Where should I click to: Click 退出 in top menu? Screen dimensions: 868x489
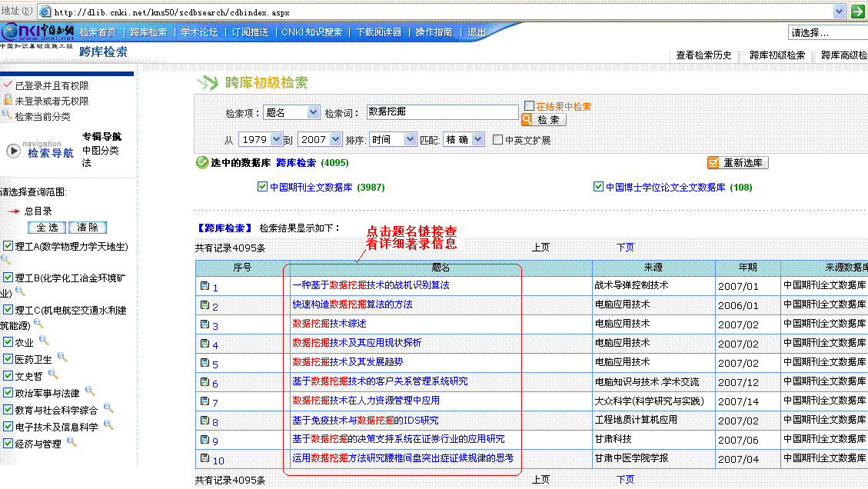477,32
